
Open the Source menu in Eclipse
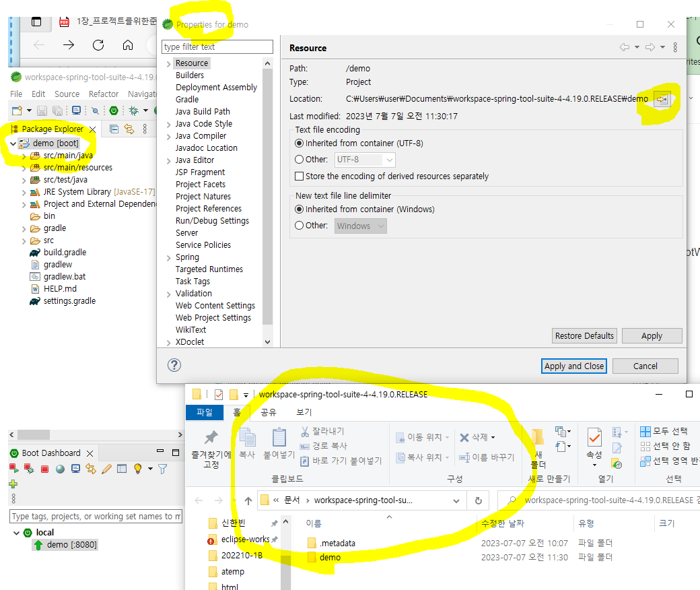(x=67, y=94)
